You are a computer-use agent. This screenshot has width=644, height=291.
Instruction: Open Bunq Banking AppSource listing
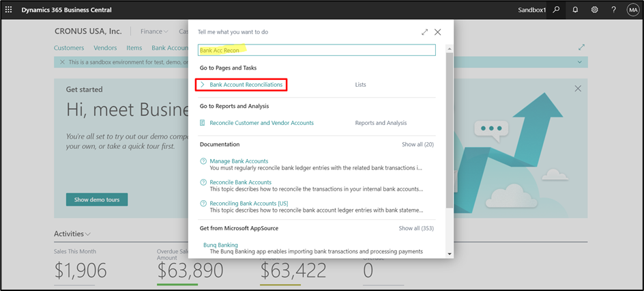point(220,245)
